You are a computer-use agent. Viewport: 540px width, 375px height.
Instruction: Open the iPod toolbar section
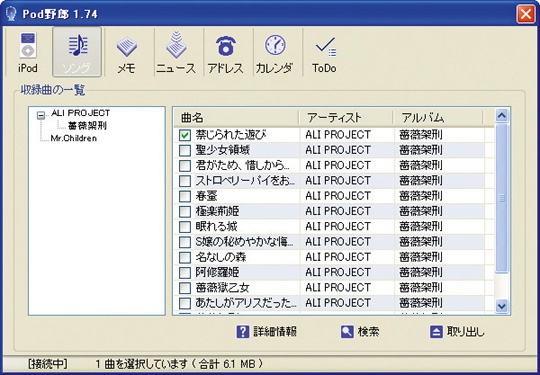tap(28, 52)
